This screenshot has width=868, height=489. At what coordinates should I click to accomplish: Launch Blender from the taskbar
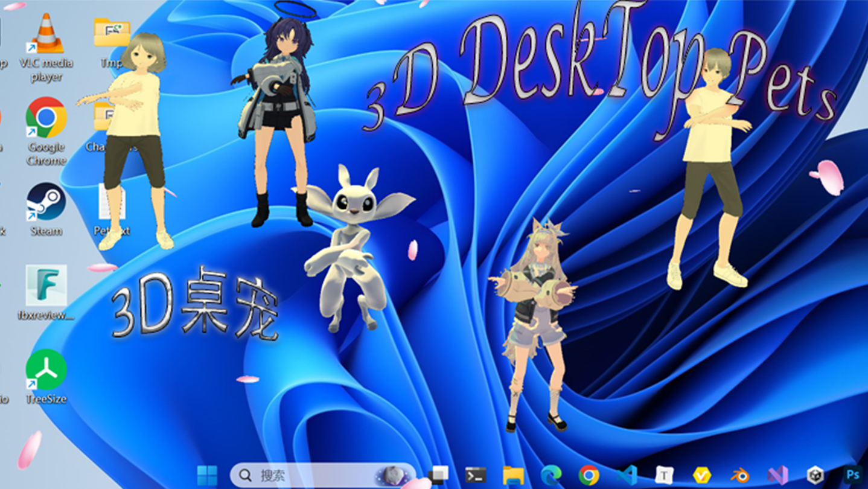click(x=739, y=476)
